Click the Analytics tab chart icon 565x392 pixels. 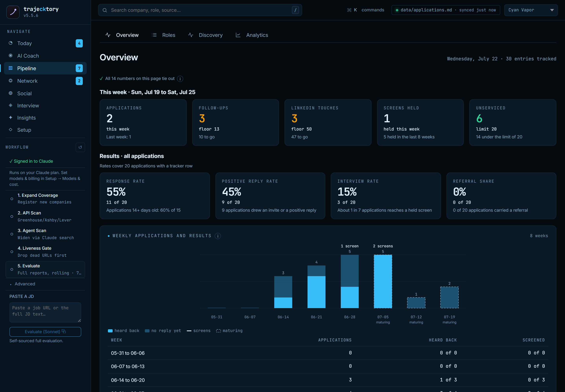tap(238, 35)
